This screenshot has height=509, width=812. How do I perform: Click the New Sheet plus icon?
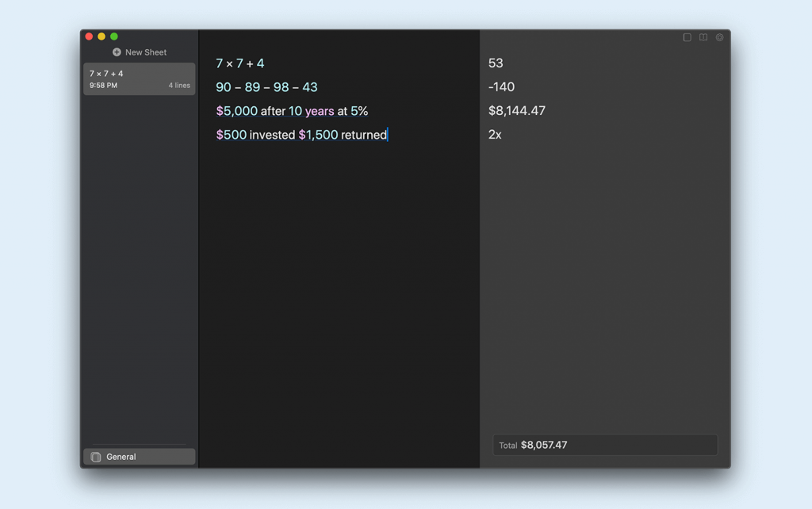point(117,52)
